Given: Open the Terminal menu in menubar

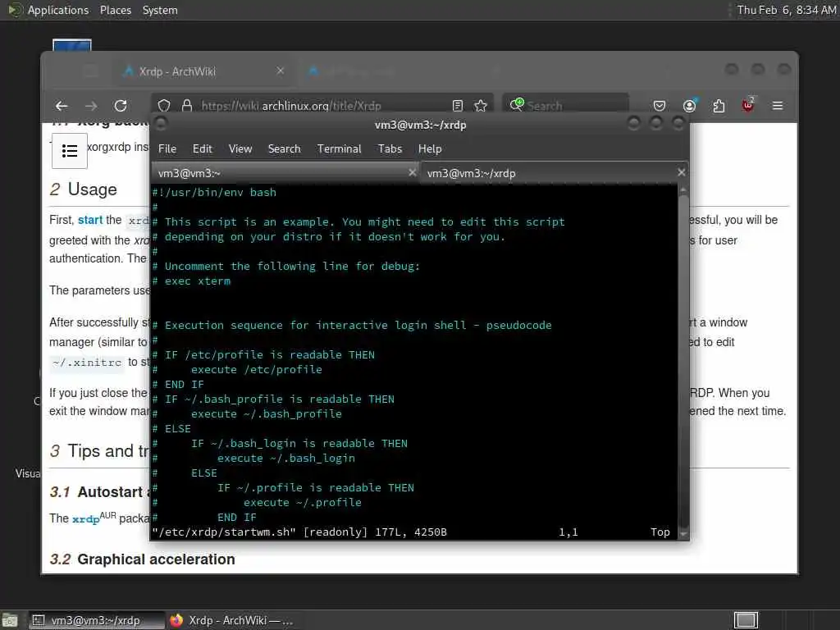Looking at the screenshot, I should (339, 149).
